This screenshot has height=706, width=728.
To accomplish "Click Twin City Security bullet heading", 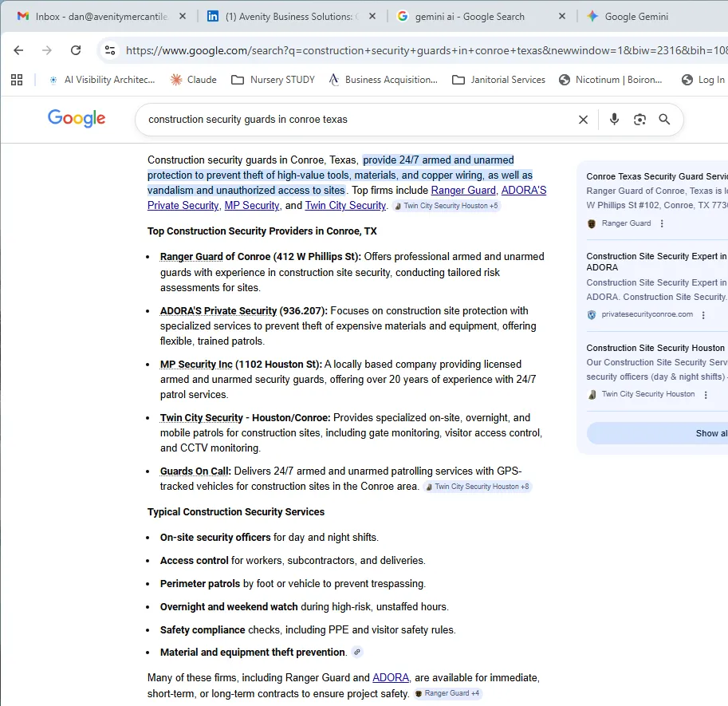I will click(245, 417).
